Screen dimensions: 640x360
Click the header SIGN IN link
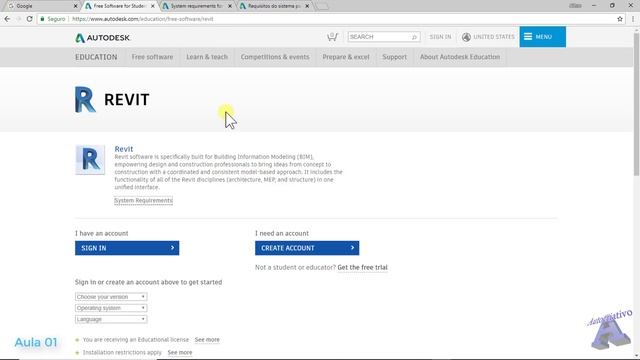[x=440, y=37]
